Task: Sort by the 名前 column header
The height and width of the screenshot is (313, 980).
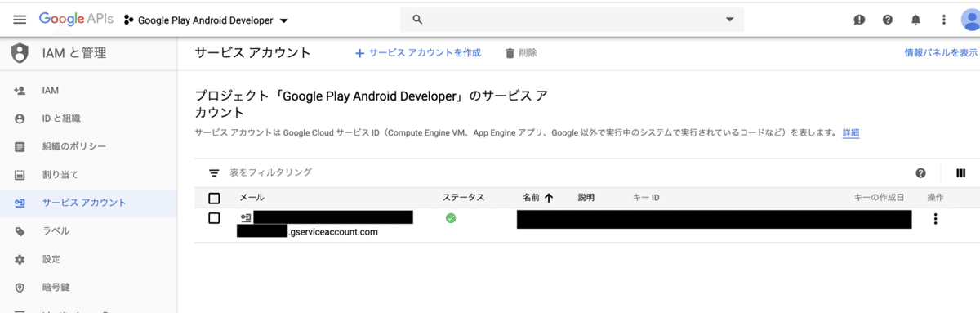Action: 538,198
